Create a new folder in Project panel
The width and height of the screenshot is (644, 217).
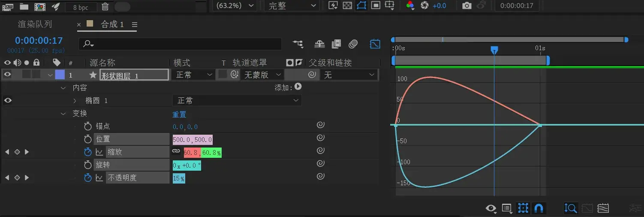(24, 6)
